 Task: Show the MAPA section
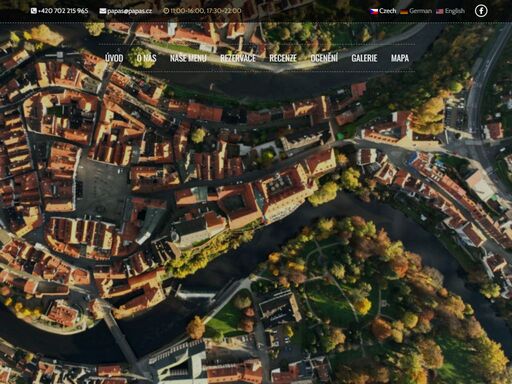(400, 58)
